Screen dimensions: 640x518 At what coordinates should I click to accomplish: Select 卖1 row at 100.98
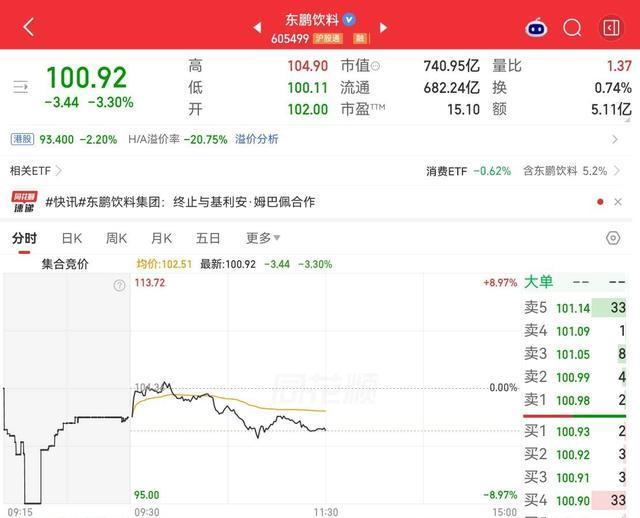point(575,400)
